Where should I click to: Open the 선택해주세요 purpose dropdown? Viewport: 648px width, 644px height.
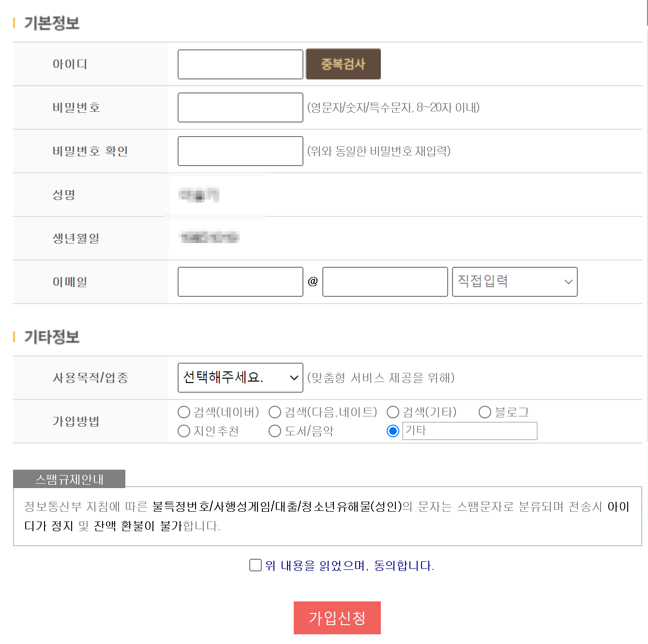(x=240, y=378)
